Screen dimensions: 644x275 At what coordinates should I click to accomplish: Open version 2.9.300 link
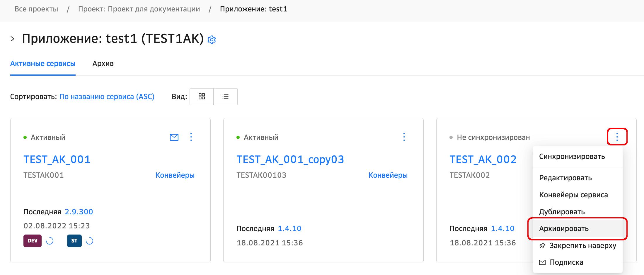coord(79,212)
